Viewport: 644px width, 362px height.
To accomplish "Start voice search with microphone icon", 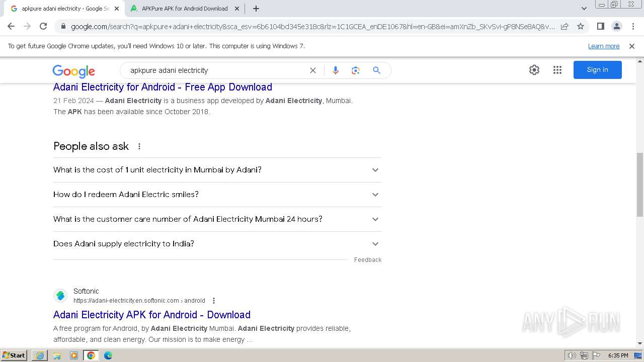I will point(336,70).
